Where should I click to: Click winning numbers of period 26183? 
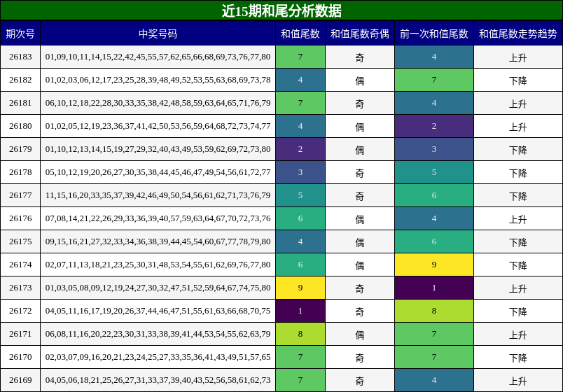(x=158, y=57)
